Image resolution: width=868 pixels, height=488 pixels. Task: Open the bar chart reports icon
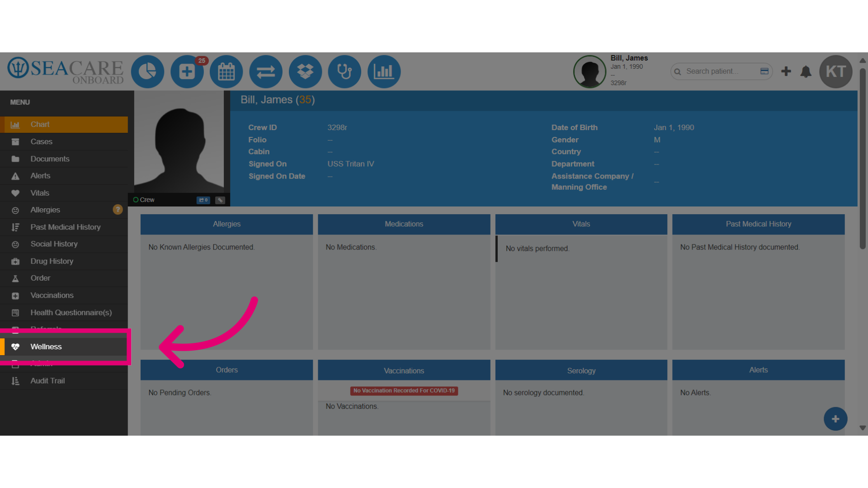click(x=384, y=71)
